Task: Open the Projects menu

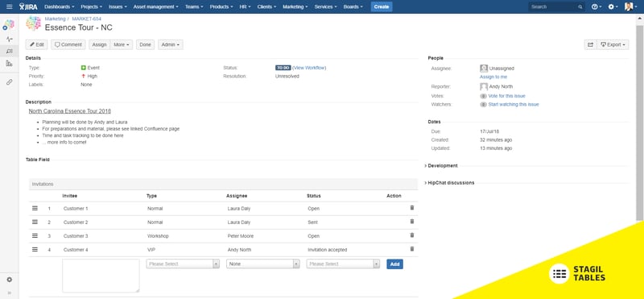Action: tap(91, 6)
